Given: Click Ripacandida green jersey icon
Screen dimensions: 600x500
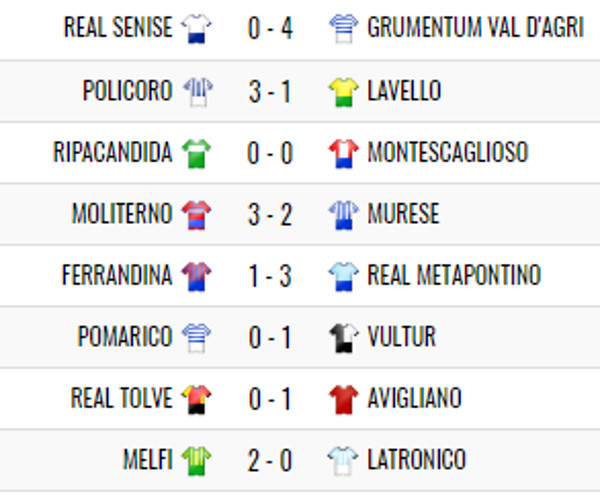Looking at the screenshot, I should pos(196,154).
